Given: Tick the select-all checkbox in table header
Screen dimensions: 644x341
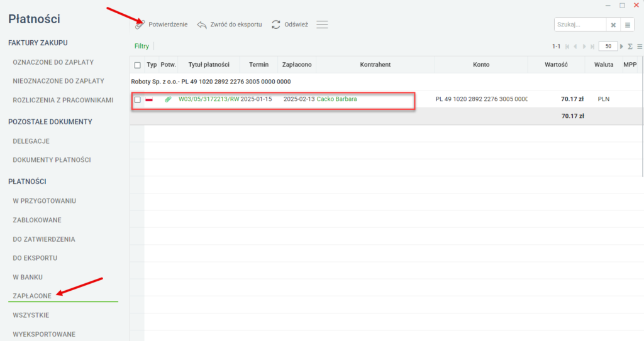Looking at the screenshot, I should click(x=138, y=65).
